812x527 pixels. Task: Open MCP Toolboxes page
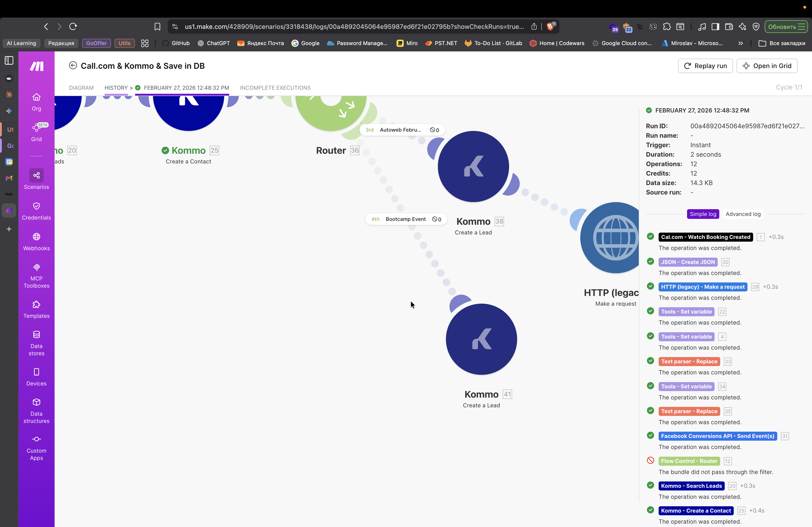pos(36,276)
